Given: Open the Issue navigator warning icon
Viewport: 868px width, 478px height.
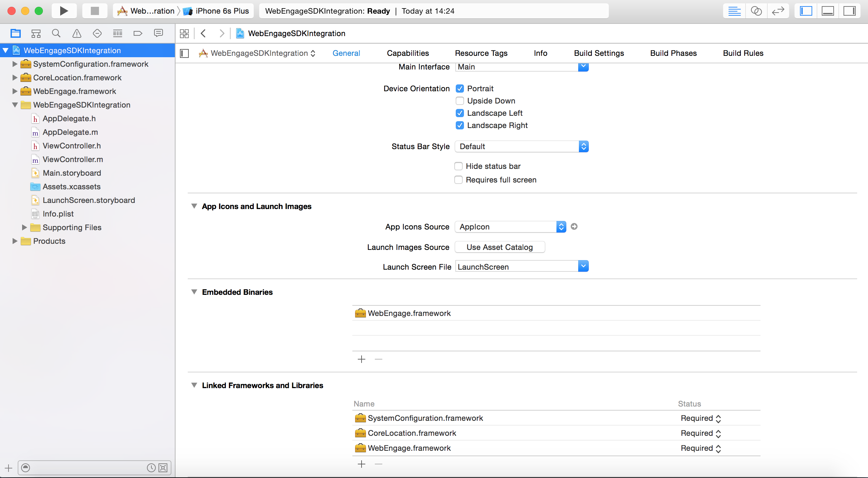Looking at the screenshot, I should tap(77, 33).
